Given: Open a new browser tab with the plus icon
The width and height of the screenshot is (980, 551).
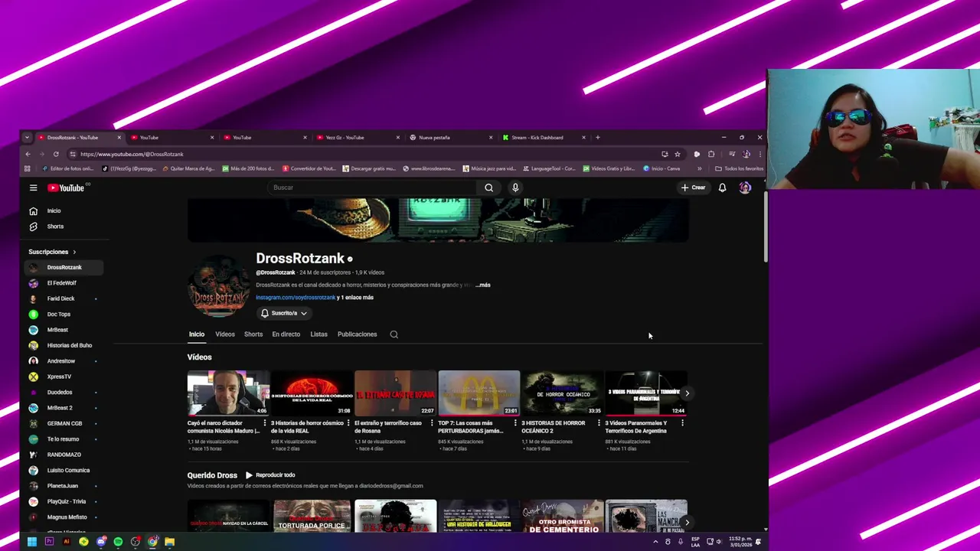Looking at the screenshot, I should 597,138.
